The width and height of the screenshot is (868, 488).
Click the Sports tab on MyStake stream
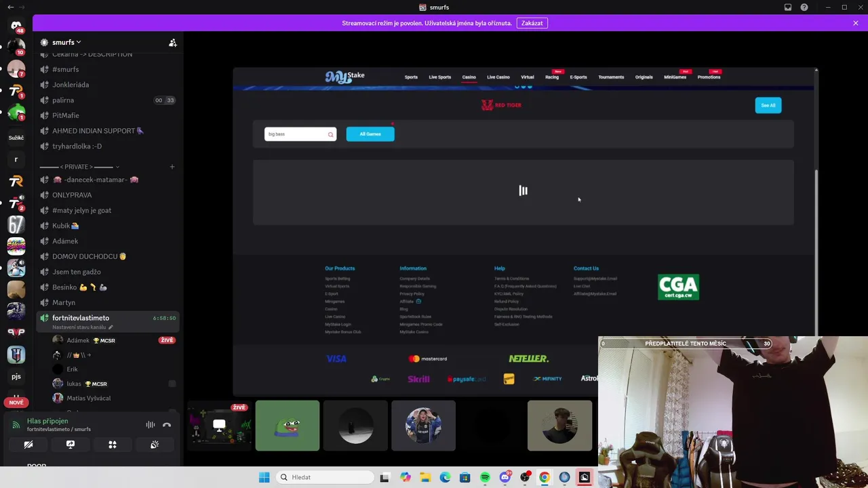point(411,77)
